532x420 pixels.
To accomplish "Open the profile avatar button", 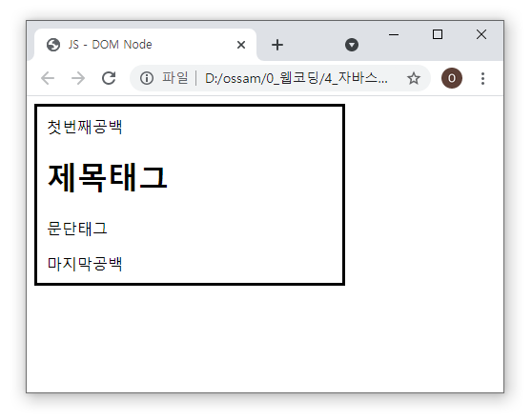I will [x=452, y=78].
